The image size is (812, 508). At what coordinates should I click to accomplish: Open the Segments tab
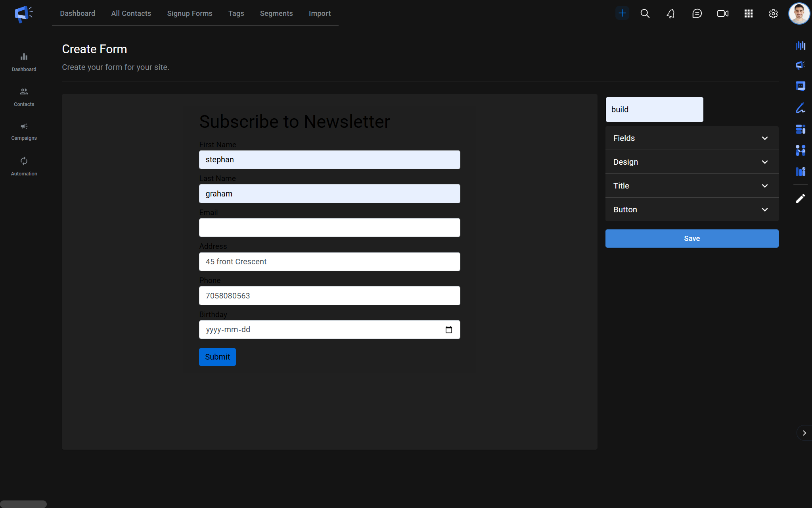[x=276, y=13]
